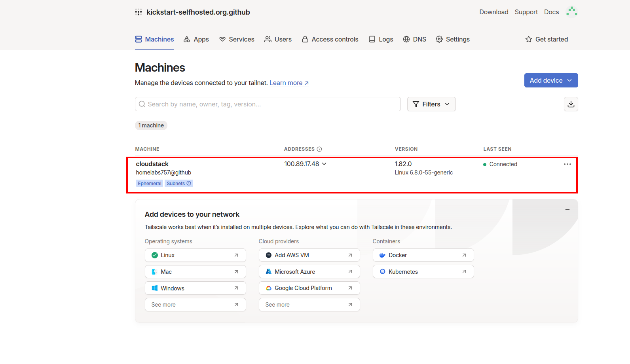The width and height of the screenshot is (630, 364).
Task: Click the '1 machine' count chip
Action: (x=151, y=125)
